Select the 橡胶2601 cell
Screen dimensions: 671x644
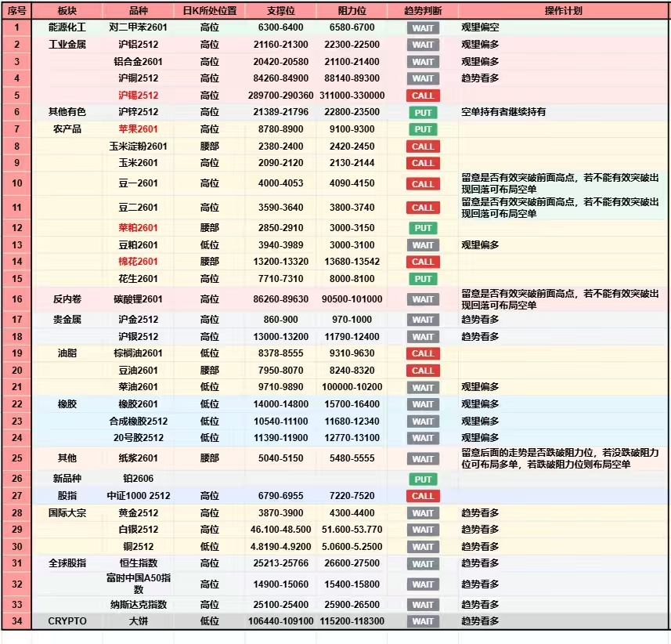(139, 404)
